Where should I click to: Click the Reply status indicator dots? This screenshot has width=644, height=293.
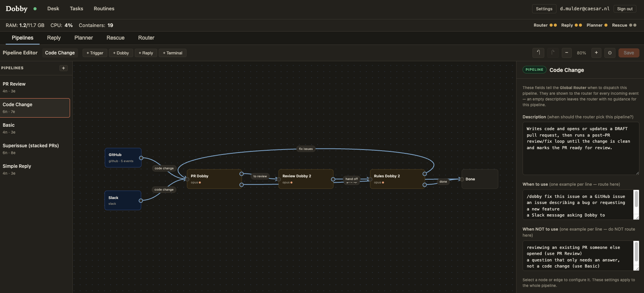click(x=578, y=25)
